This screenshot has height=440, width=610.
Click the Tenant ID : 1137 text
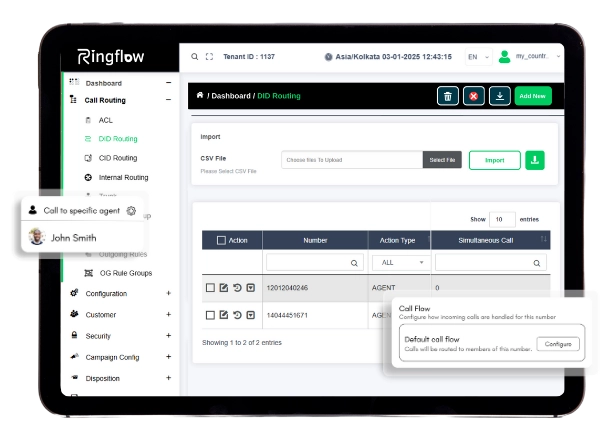coord(249,57)
